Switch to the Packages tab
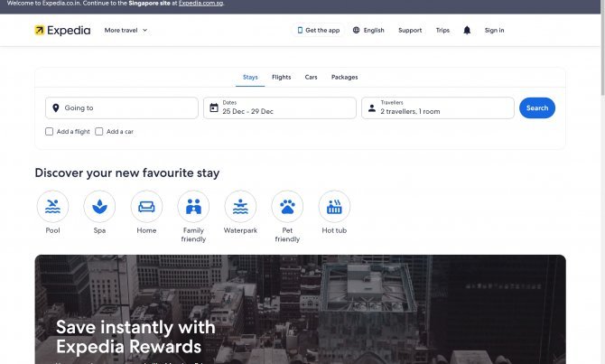 tap(345, 77)
